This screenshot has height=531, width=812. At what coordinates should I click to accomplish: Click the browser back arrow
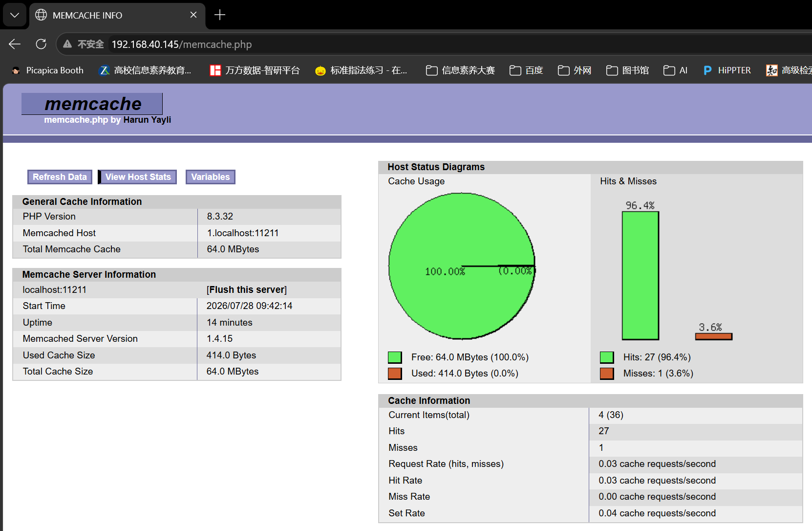[x=15, y=44]
